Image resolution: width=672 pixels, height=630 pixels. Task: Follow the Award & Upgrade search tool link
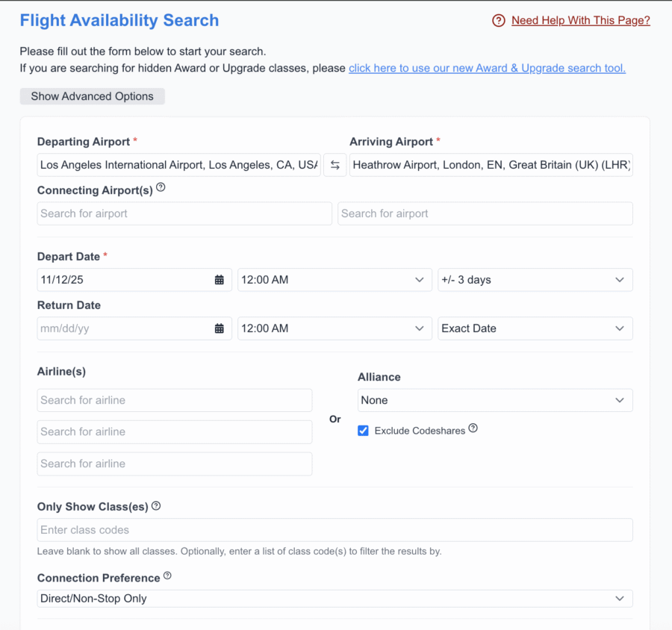coord(487,67)
